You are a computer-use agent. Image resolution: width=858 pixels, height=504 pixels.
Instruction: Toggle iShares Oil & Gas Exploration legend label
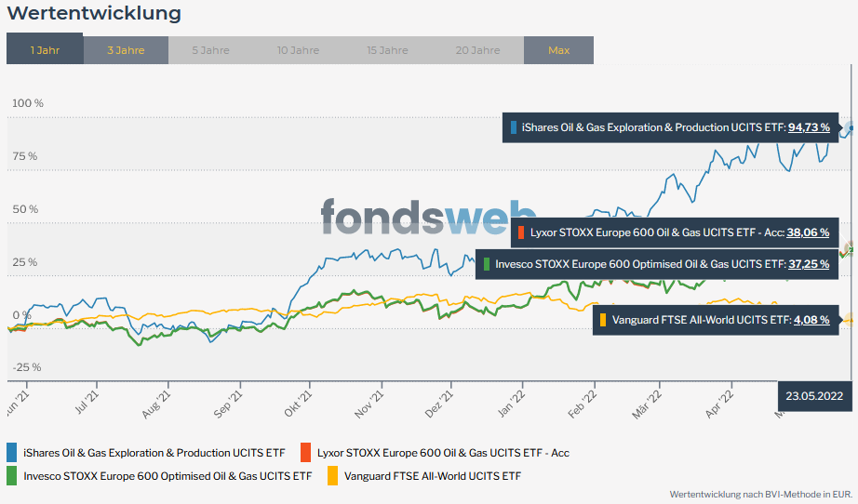pyautogui.click(x=154, y=453)
